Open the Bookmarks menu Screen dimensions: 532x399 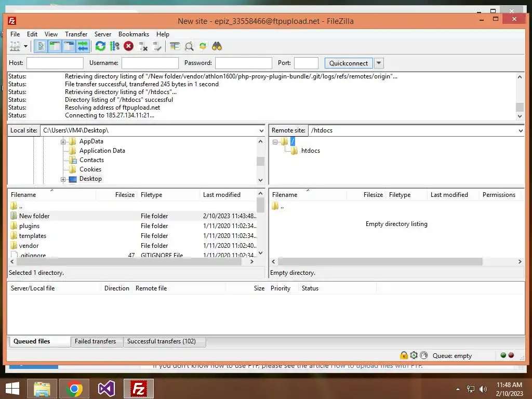134,34
